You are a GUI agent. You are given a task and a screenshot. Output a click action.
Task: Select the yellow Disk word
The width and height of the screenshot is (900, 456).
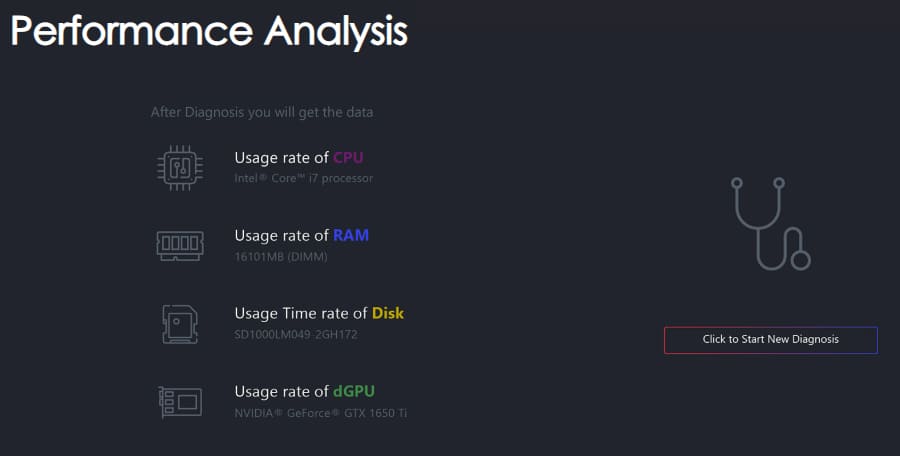388,313
